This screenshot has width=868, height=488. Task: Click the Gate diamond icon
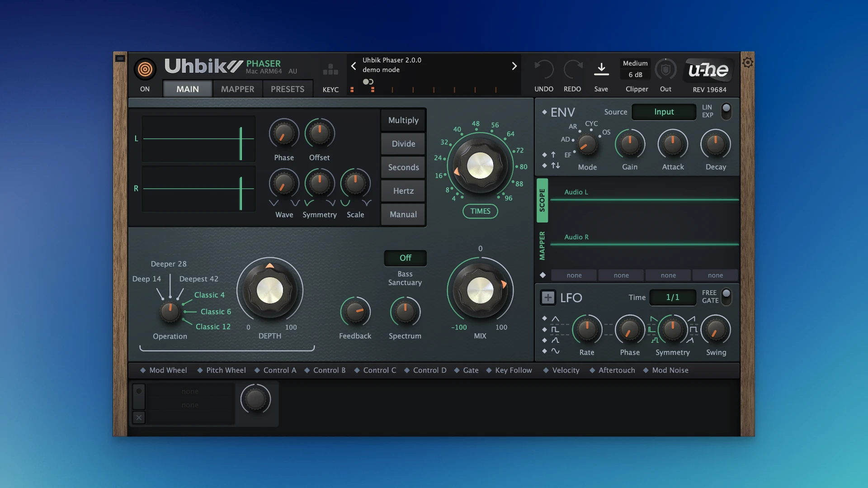pos(457,370)
